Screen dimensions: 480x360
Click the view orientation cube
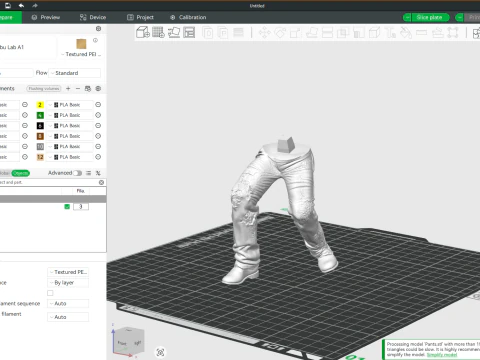coord(130,341)
